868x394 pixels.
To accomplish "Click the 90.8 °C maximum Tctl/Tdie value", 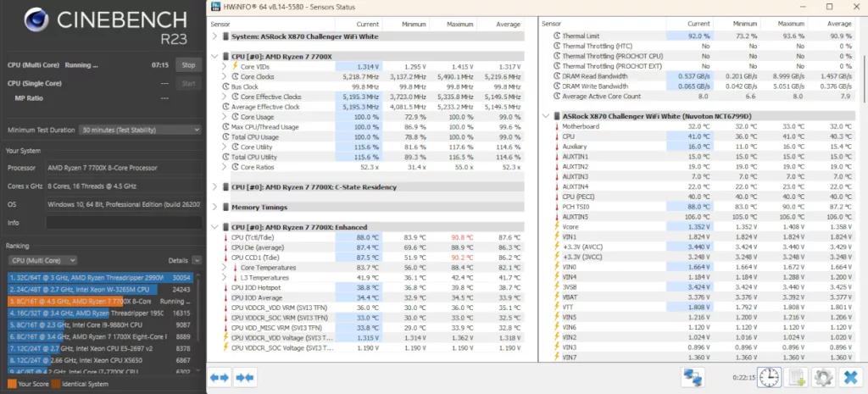I will [461, 237].
